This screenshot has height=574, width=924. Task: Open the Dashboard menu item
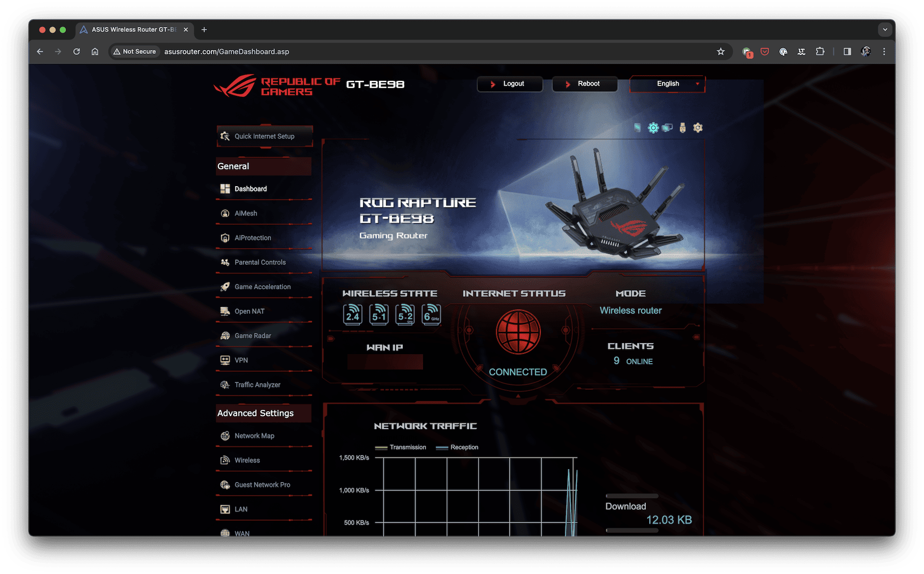point(250,189)
